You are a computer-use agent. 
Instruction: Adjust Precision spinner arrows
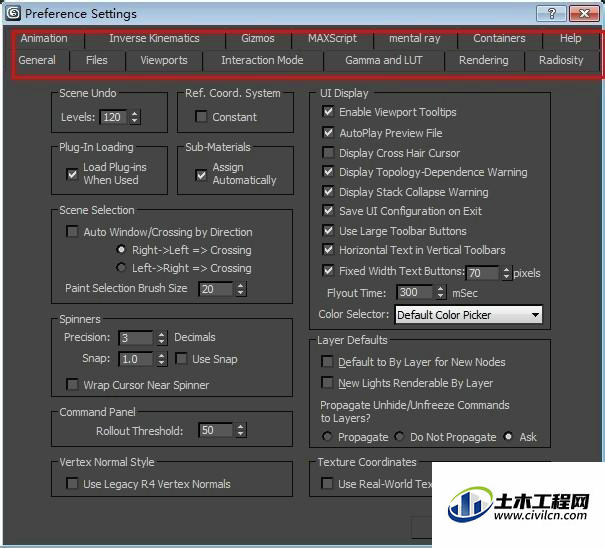162,338
